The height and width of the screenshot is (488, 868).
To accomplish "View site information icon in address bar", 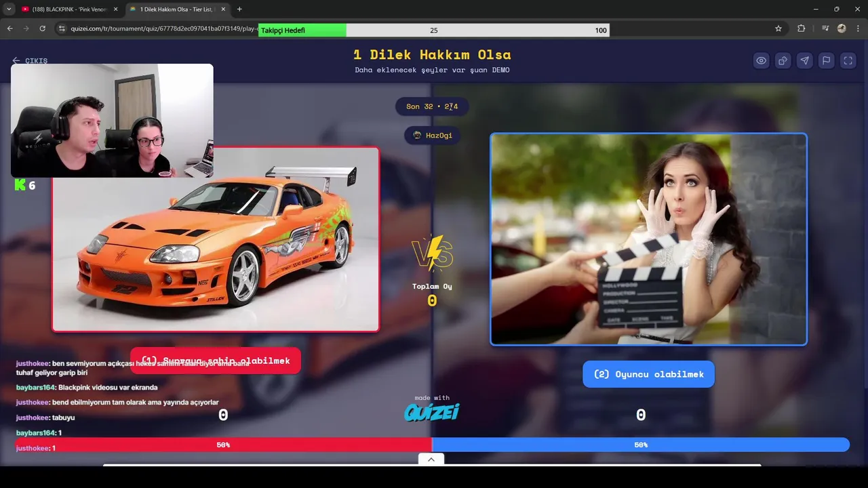I will (x=62, y=29).
